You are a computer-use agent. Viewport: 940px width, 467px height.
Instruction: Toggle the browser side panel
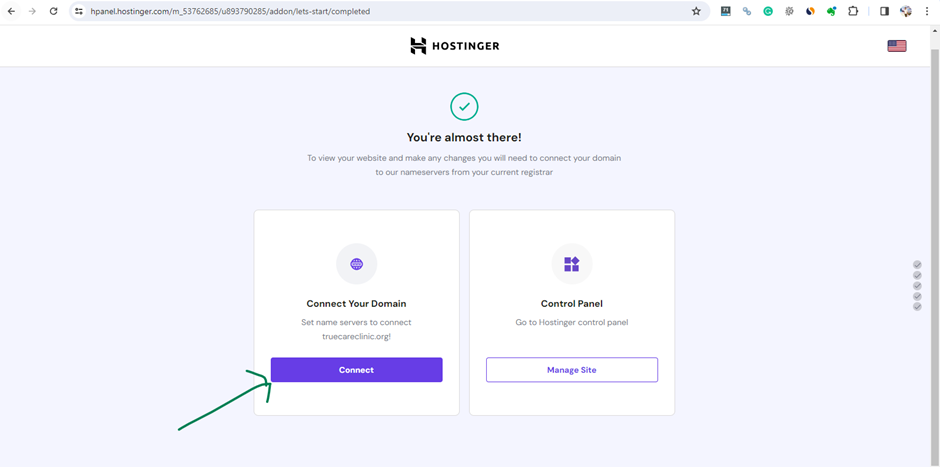[884, 11]
